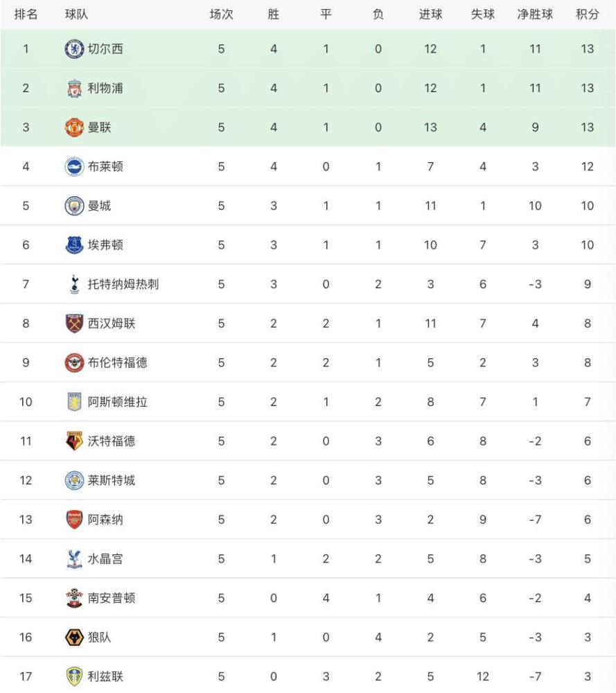Image resolution: width=616 pixels, height=693 pixels.
Task: Click the Liverpool club crest icon
Action: pos(74,89)
